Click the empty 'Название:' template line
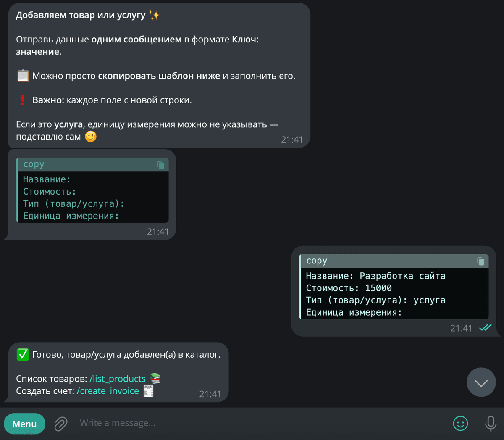 point(47,179)
